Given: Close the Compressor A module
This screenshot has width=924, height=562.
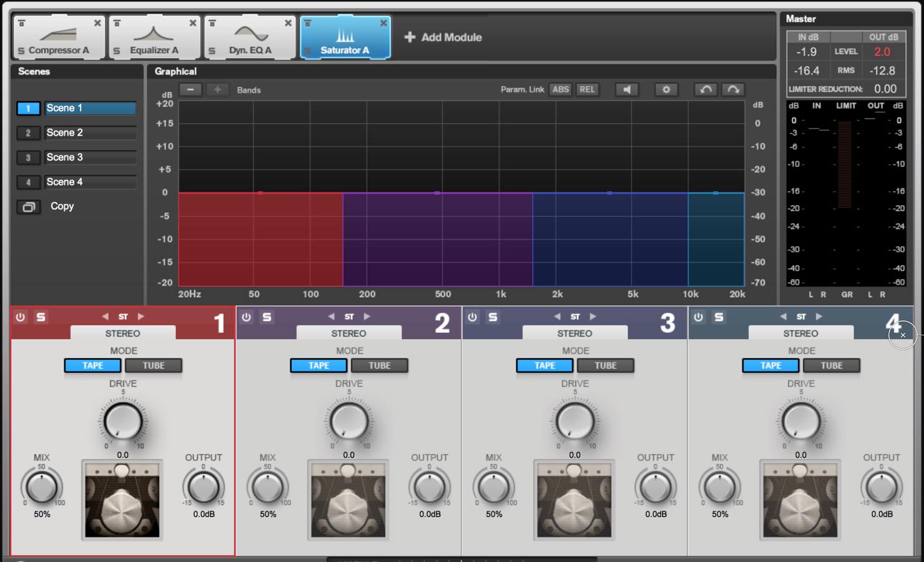Looking at the screenshot, I should pos(97,23).
